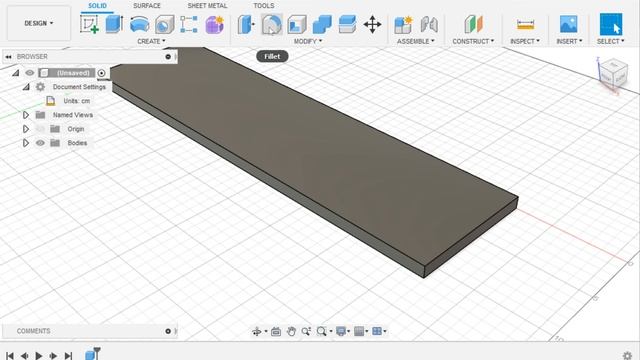Collapse the Document Settings node
Image resolution: width=640 pixels, height=360 pixels.
click(26, 87)
